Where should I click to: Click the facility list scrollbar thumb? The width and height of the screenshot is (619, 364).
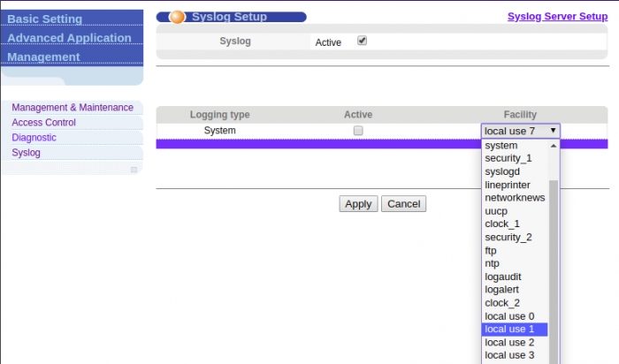pyautogui.click(x=554, y=272)
